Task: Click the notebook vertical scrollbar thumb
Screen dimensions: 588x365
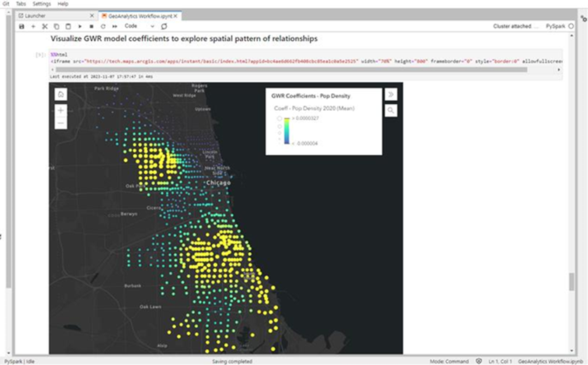Action: pos(571,282)
